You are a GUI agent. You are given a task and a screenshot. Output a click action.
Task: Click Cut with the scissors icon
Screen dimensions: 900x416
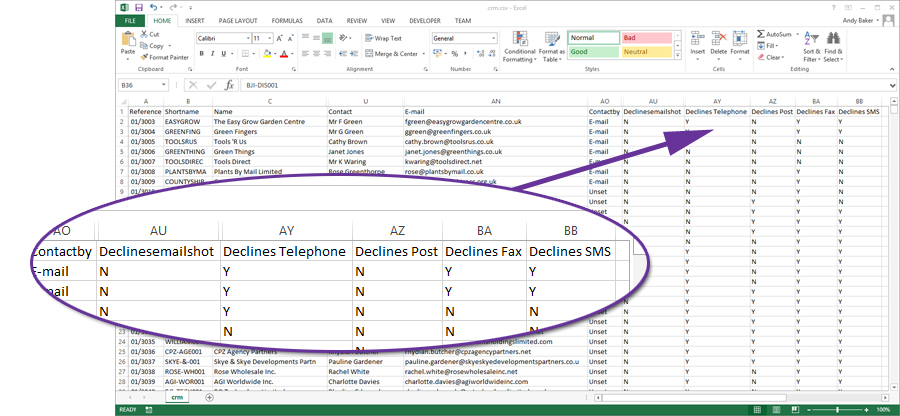[149, 34]
